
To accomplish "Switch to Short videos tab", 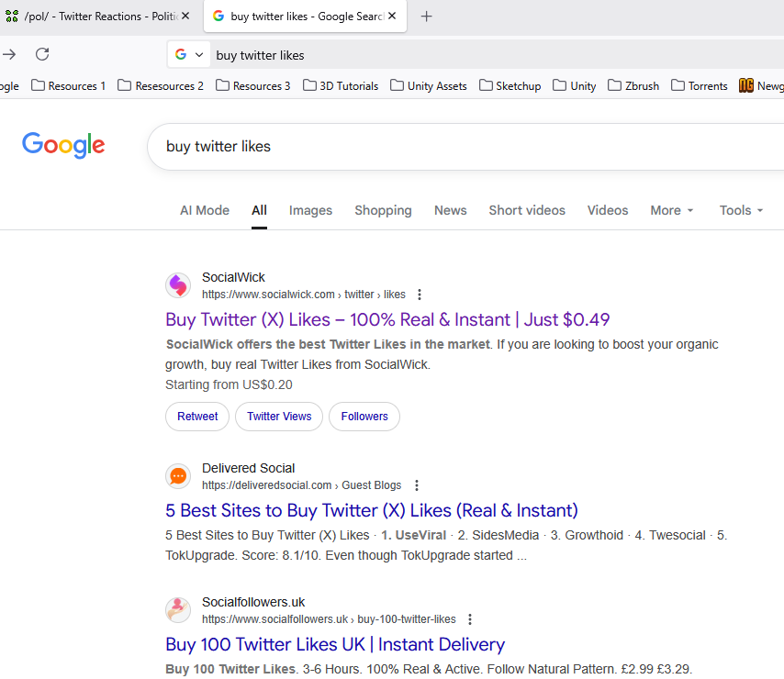I will [x=527, y=210].
